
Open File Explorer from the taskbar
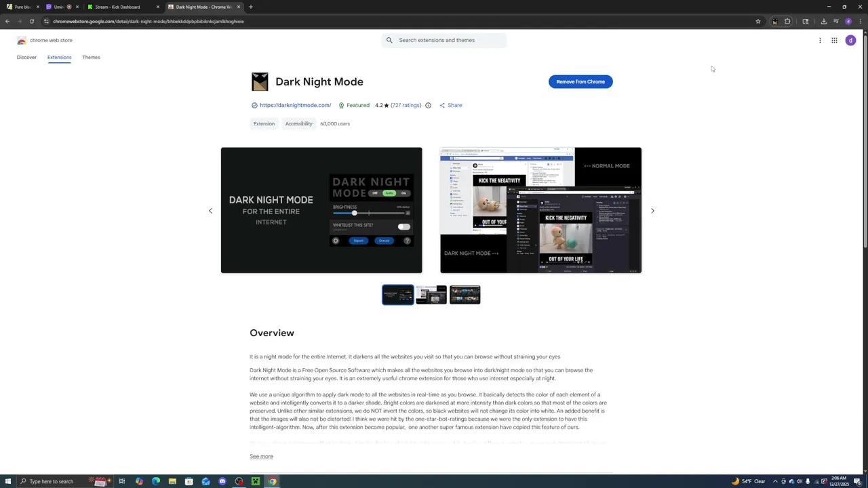click(172, 481)
